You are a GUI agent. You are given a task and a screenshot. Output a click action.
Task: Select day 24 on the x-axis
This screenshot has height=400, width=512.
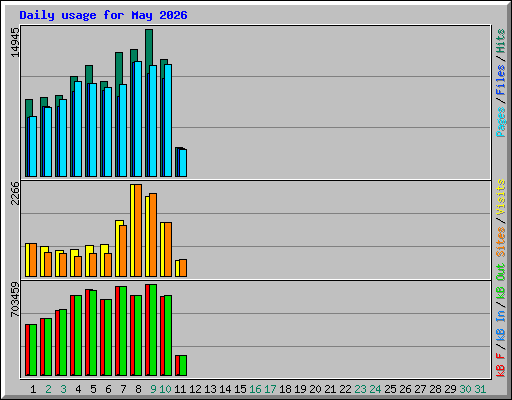(x=375, y=389)
